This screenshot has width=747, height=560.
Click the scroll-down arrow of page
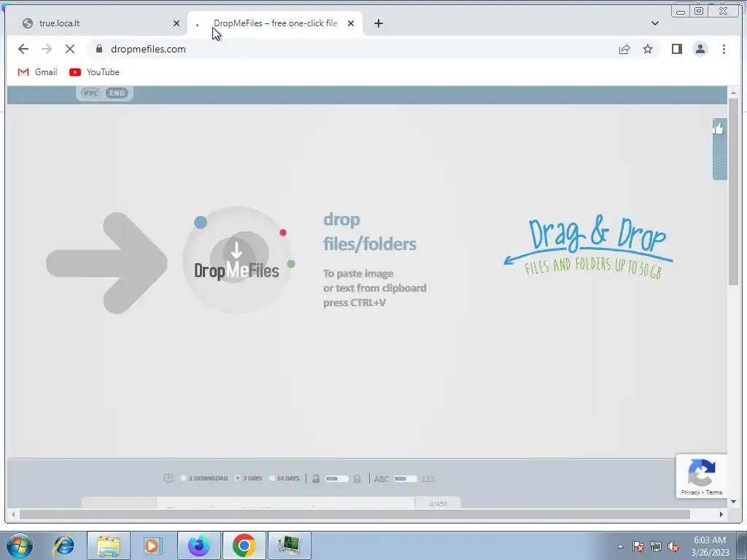click(733, 502)
